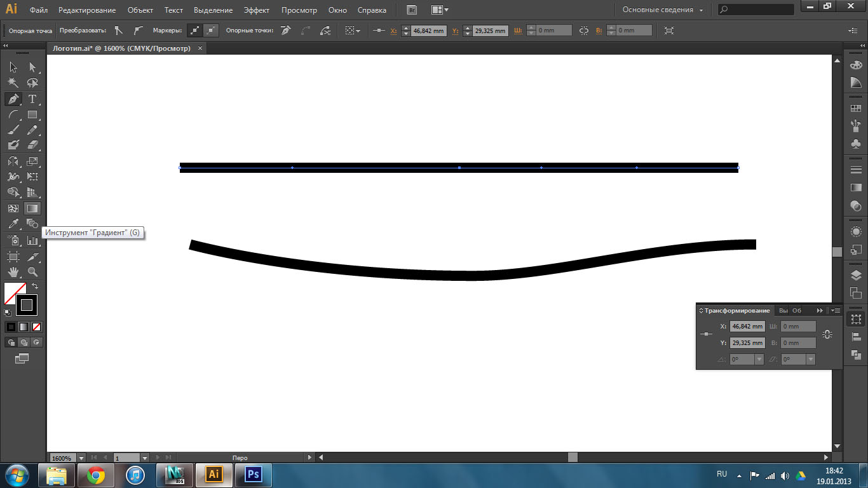The image size is (868, 488).
Task: Select the Shape Builder tool
Action: tap(13, 193)
